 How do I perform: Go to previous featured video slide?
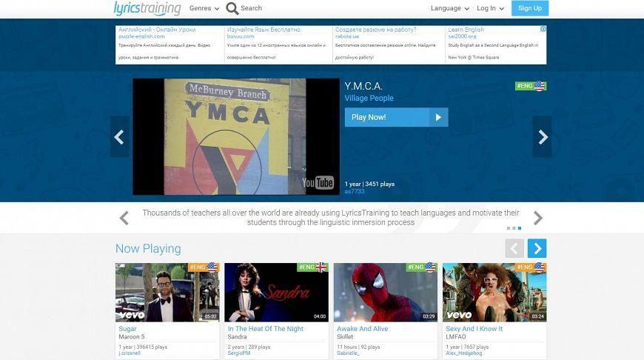point(119,137)
